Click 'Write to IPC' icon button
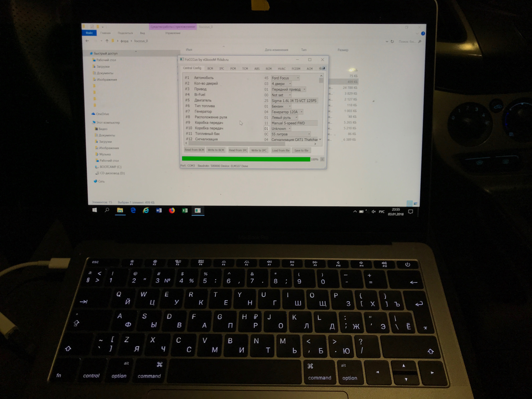 [259, 150]
